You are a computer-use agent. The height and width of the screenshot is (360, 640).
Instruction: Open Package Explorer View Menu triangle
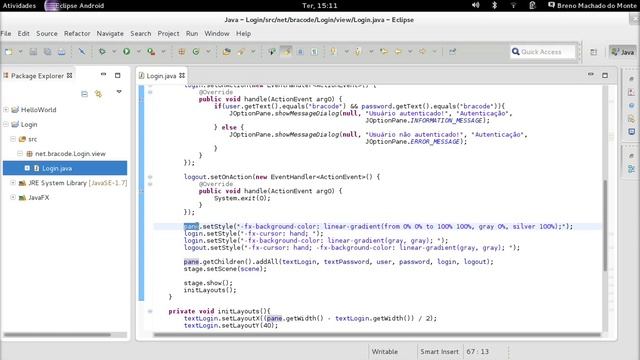pyautogui.click(x=119, y=92)
